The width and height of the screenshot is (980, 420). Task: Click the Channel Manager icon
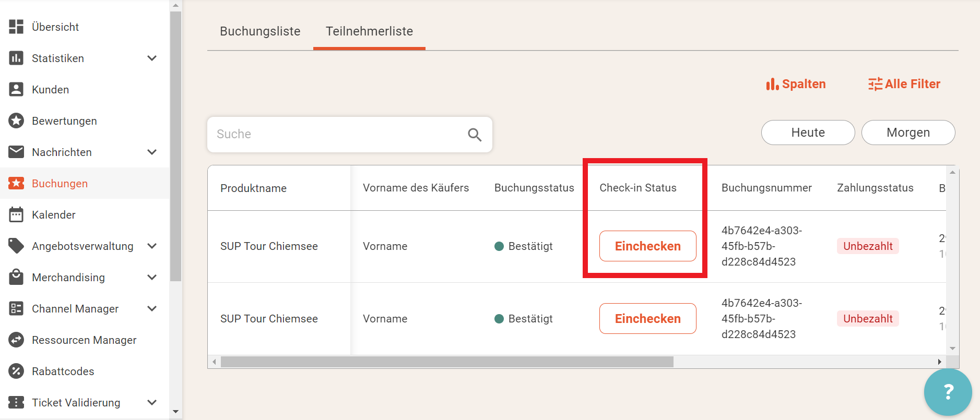tap(16, 308)
